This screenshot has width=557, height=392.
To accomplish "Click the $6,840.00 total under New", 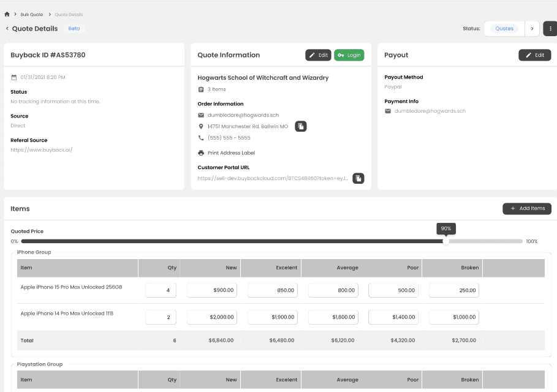I will pyautogui.click(x=221, y=340).
